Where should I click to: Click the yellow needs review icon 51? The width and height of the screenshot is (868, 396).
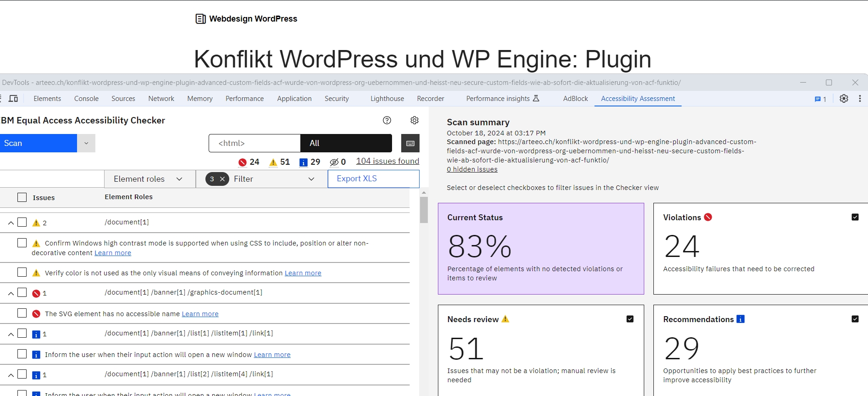[x=273, y=162]
